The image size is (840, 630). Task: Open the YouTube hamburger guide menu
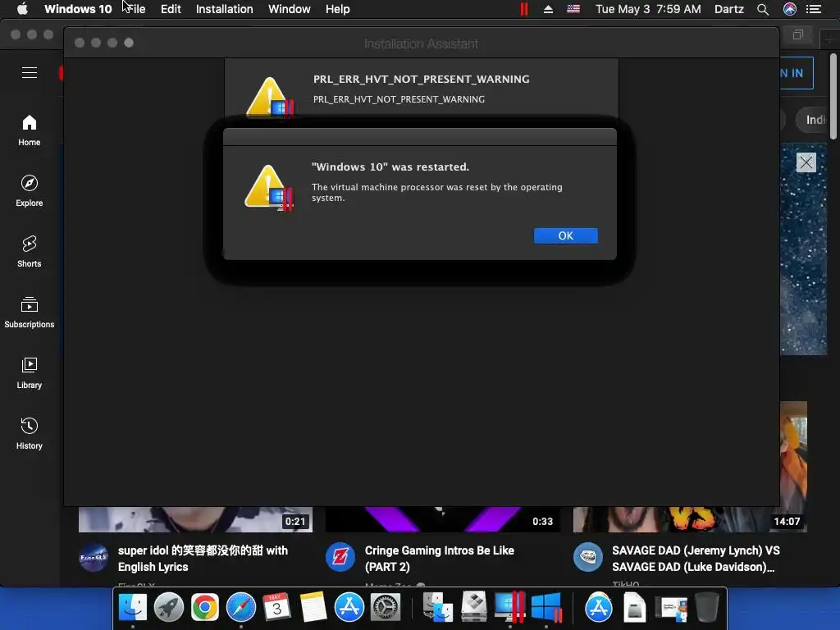point(30,72)
